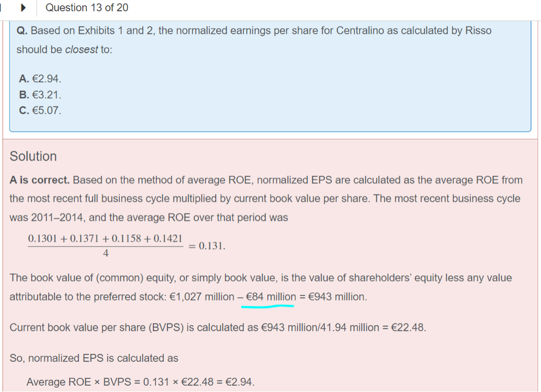
Task: Select answer A, €2.94
Action: pyautogui.click(x=40, y=79)
